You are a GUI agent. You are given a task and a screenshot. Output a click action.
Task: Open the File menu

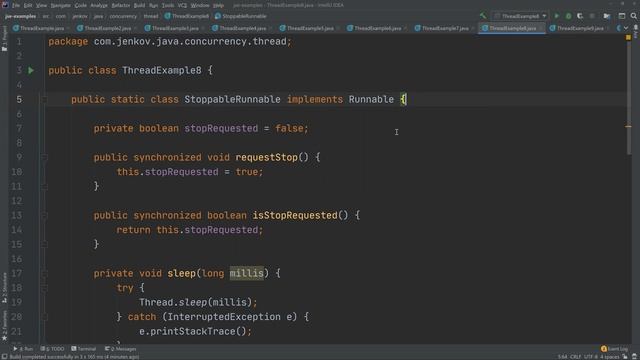click(x=16, y=5)
